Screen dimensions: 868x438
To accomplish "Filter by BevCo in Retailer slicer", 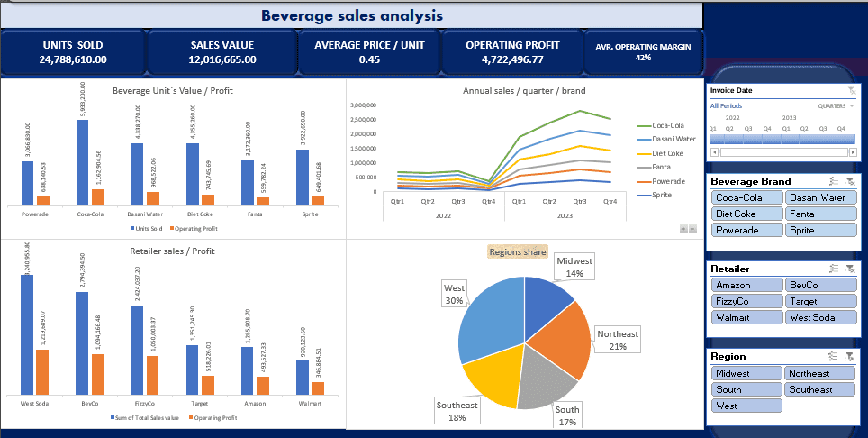I will tap(820, 285).
